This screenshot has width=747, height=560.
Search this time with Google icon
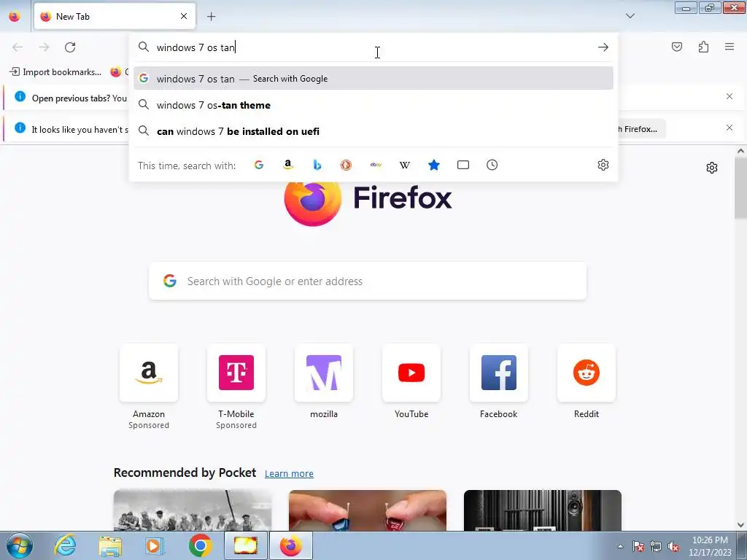coord(259,165)
